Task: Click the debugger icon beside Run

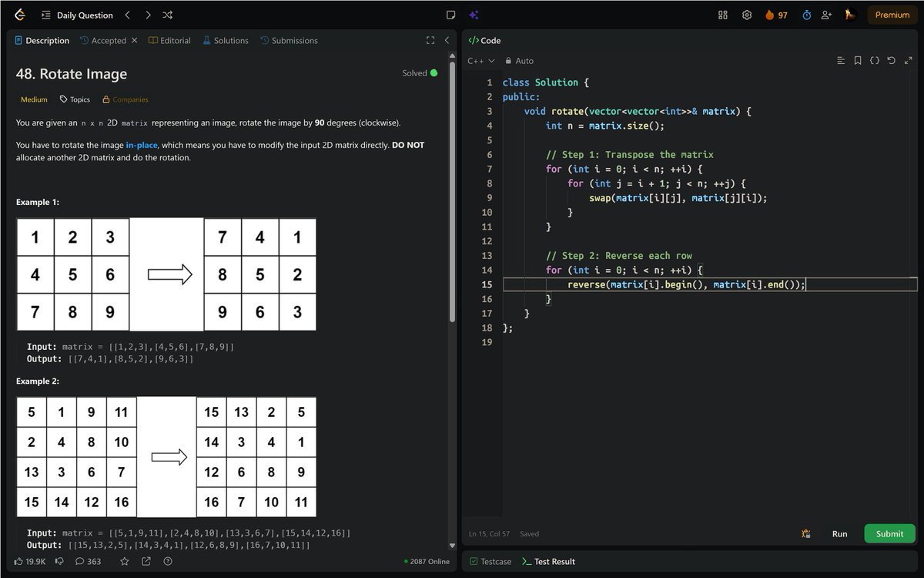Action: coord(805,533)
